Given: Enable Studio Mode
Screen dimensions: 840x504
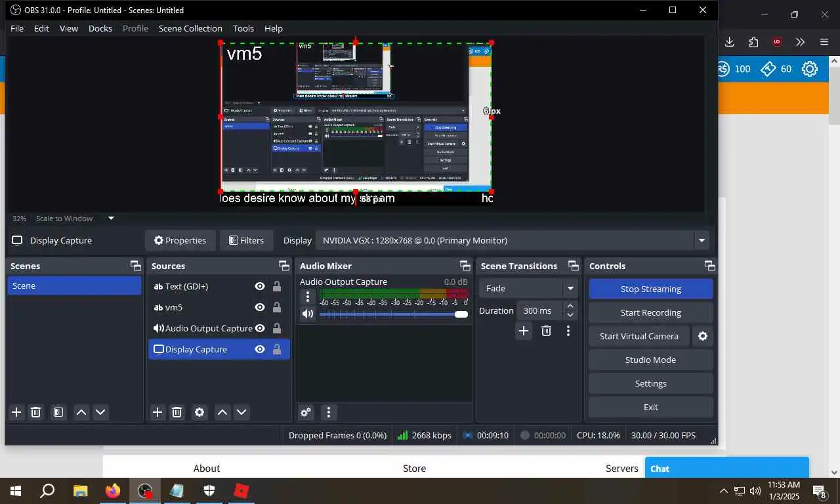Looking at the screenshot, I should pyautogui.click(x=651, y=360).
